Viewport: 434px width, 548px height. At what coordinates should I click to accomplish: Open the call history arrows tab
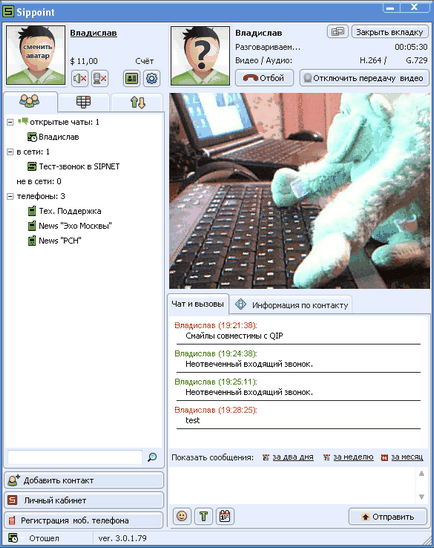pos(137,102)
